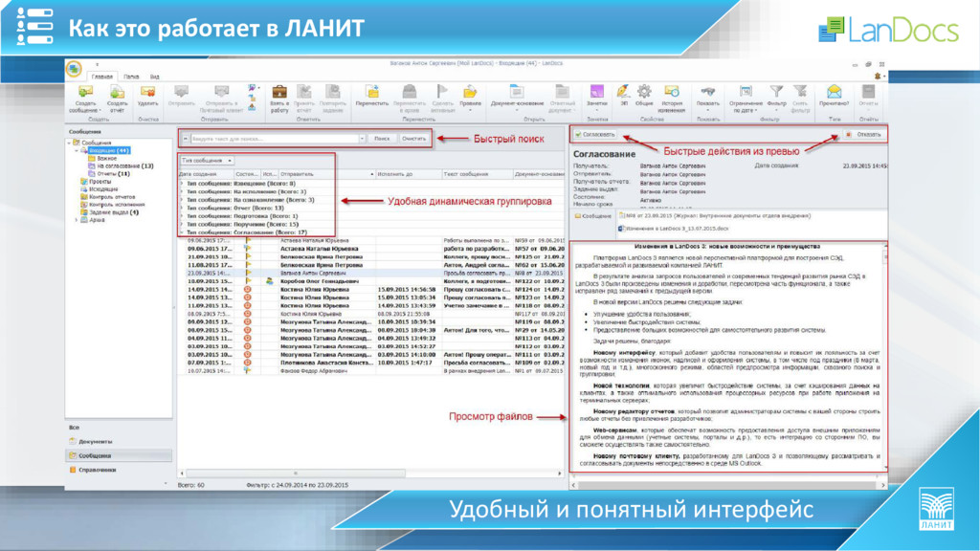This screenshot has height=551, width=980.
Task: Switch to the Папка ribbon tab
Action: [x=131, y=77]
